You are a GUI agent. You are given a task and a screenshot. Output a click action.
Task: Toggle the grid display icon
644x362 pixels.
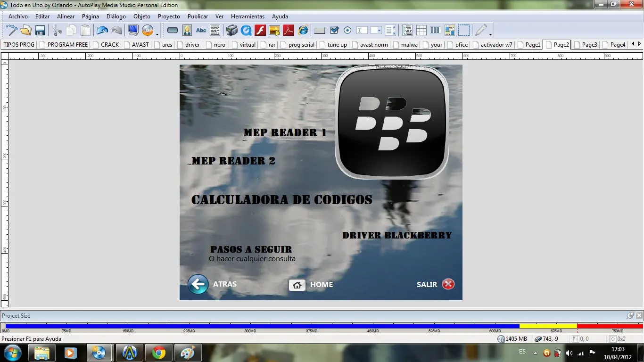coord(421,31)
